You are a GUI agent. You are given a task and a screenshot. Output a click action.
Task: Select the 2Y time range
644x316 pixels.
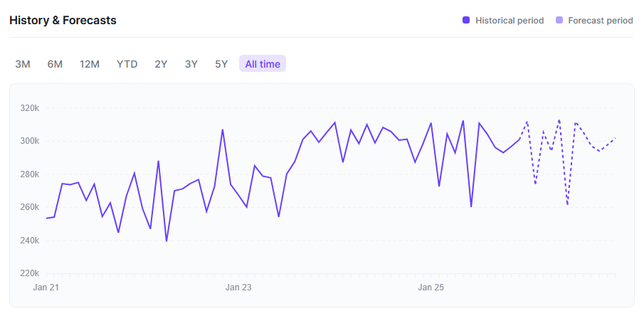tap(161, 64)
